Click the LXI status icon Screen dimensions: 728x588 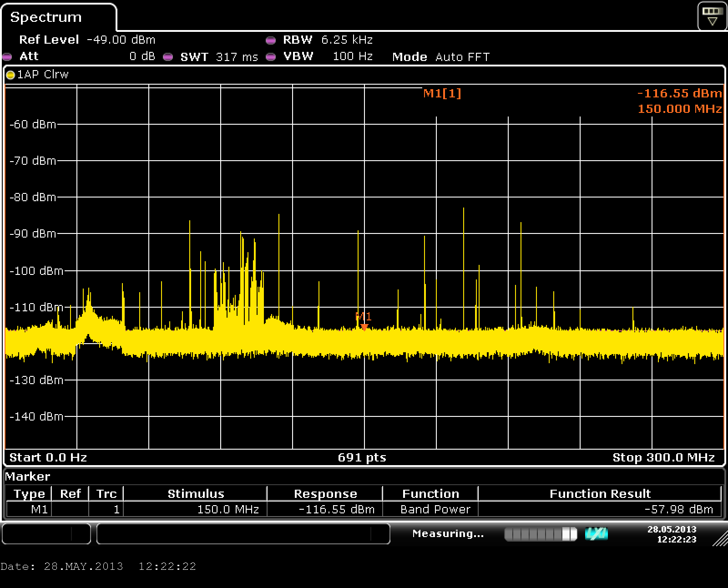point(596,534)
